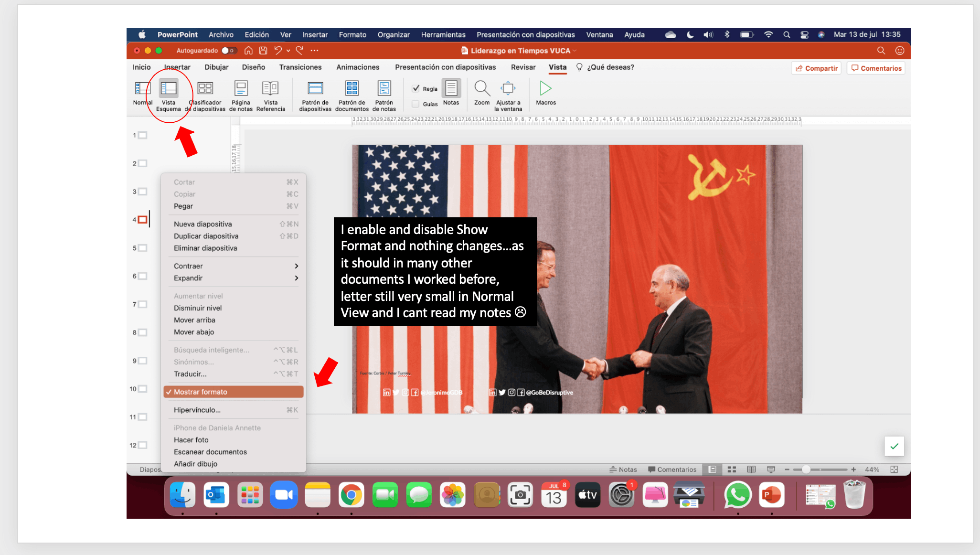Click the Compartir button

(x=816, y=68)
